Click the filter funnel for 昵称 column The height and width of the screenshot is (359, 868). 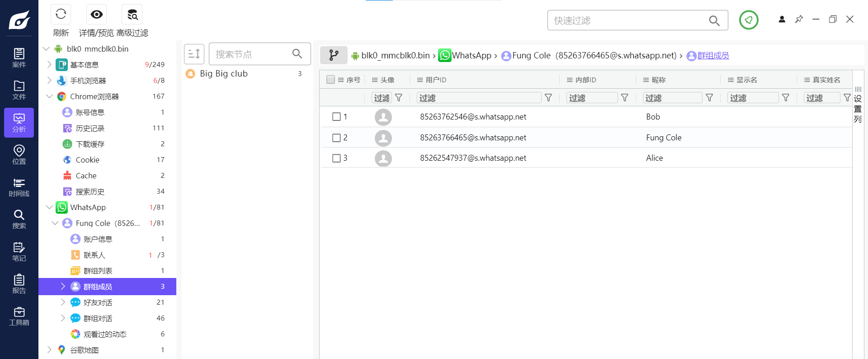[x=710, y=98]
